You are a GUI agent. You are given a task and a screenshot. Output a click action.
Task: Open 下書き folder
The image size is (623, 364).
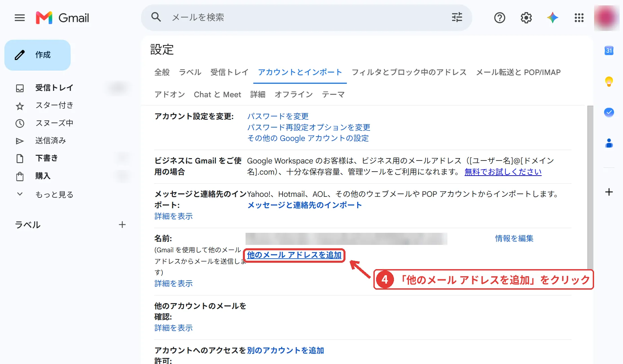pyautogui.click(x=46, y=158)
